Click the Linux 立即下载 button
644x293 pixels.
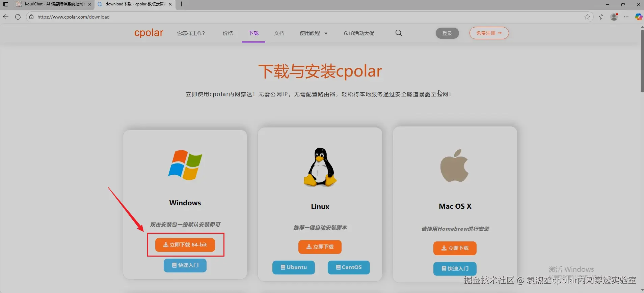[320, 247]
